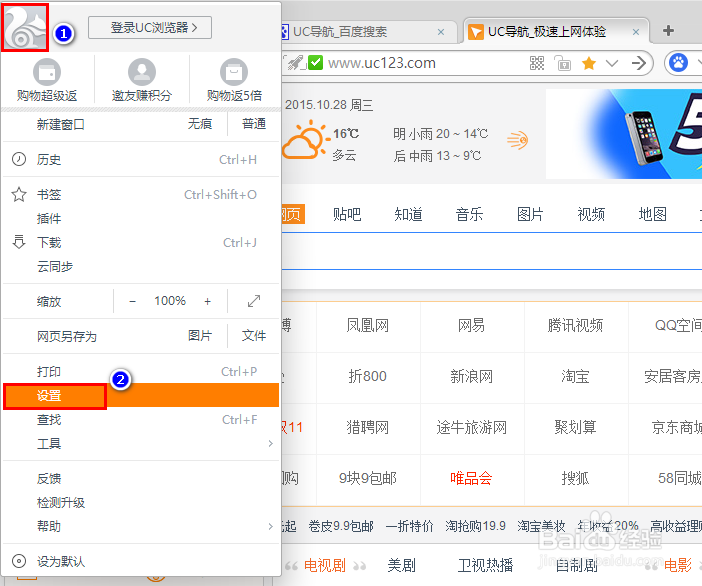Screen dimensions: 702x586
Task: Click the new tab plus button
Action: (x=668, y=30)
